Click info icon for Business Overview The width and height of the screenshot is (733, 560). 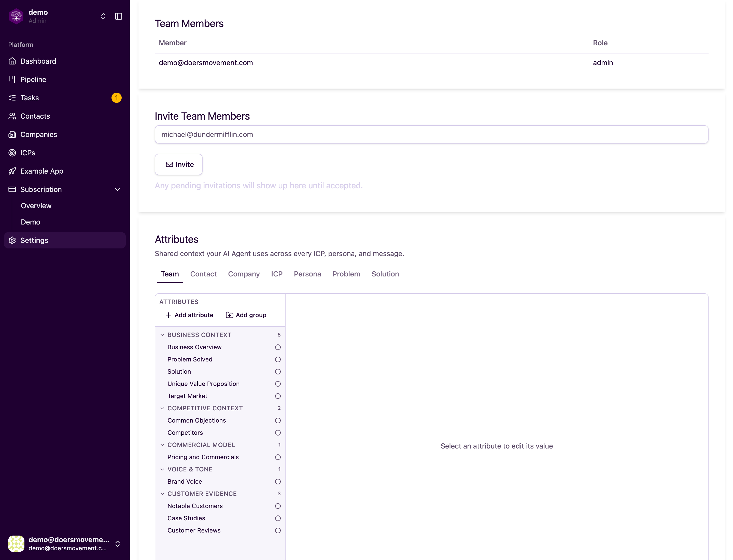click(x=278, y=347)
